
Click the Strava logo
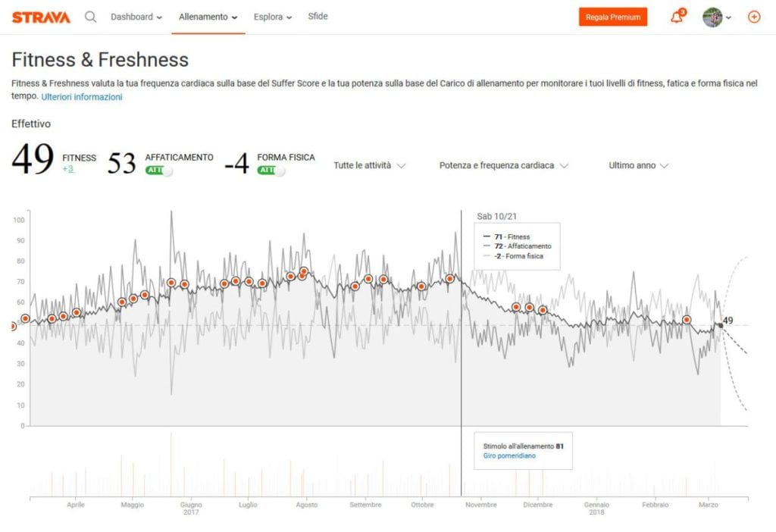point(41,17)
